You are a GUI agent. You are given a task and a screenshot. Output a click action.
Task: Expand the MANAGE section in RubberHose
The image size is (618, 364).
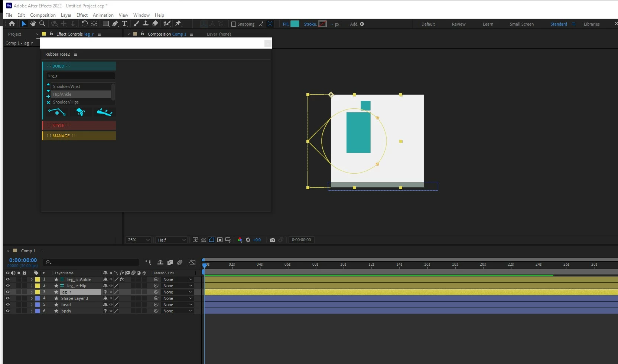(79, 136)
